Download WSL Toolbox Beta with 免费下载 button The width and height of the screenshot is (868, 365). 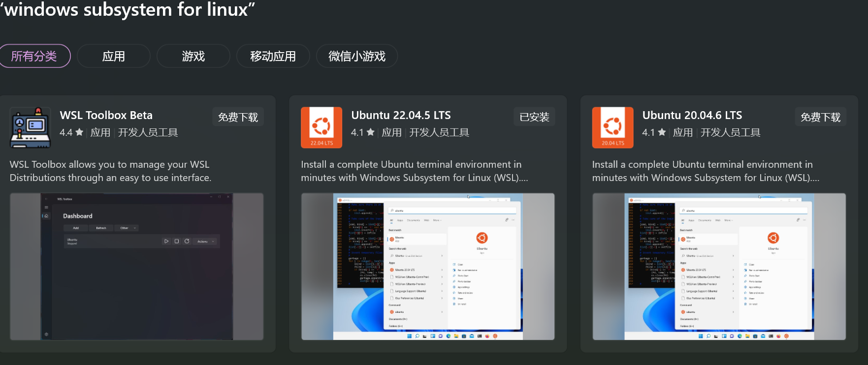(238, 117)
